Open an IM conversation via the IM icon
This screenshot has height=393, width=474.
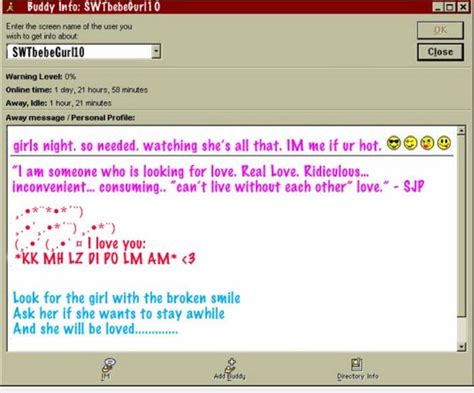[x=109, y=368]
